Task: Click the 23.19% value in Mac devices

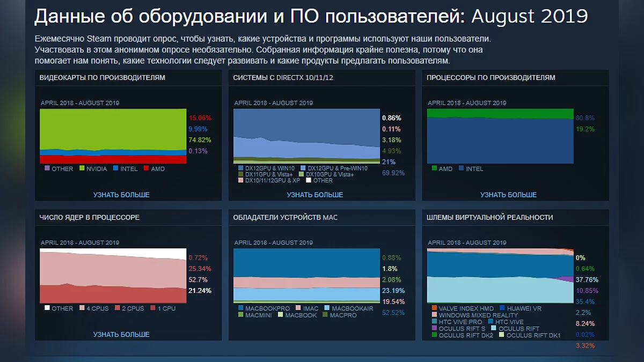Action: [x=393, y=291]
